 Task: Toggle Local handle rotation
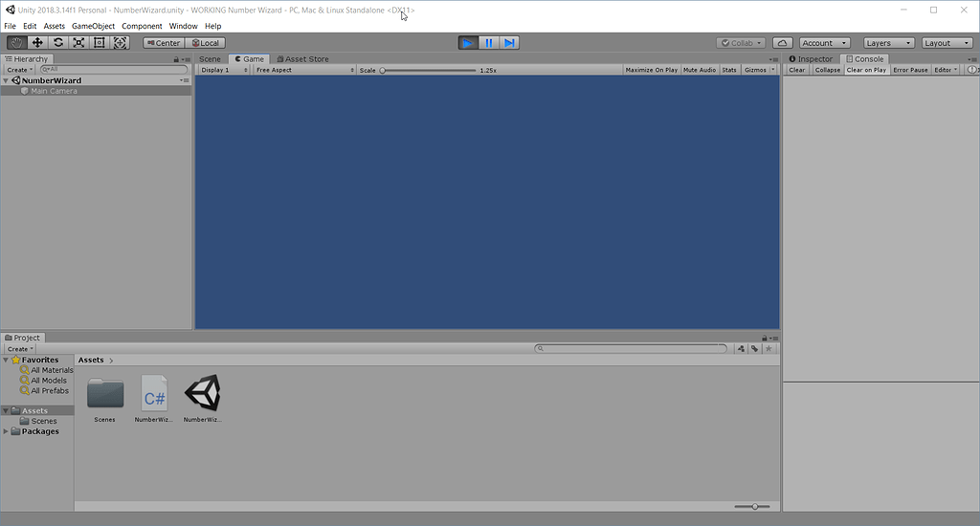(x=206, y=43)
